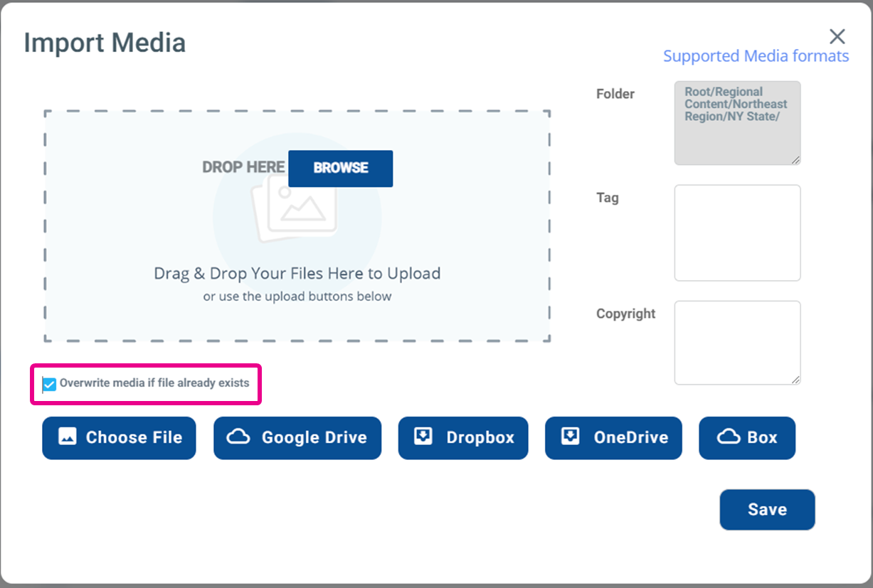This screenshot has height=588, width=873.
Task: Click the Choose File upload button
Action: point(119,438)
